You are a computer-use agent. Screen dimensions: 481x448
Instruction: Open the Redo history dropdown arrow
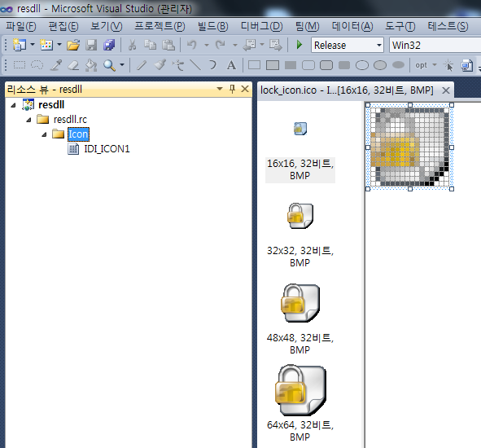[234, 45]
